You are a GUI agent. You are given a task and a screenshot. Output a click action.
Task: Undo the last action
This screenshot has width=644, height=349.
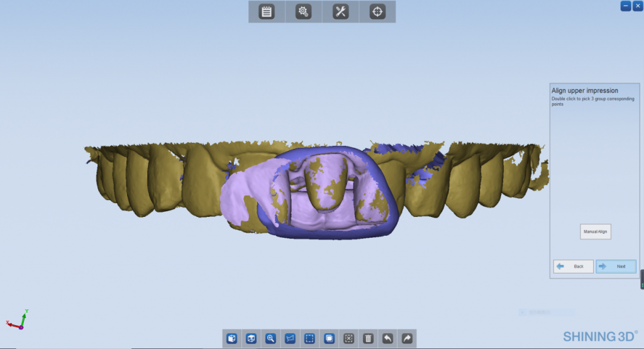tap(388, 338)
